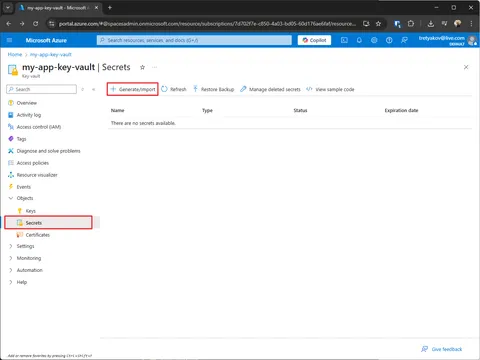
Task: Click the browser forward arrow
Action: click(22, 24)
